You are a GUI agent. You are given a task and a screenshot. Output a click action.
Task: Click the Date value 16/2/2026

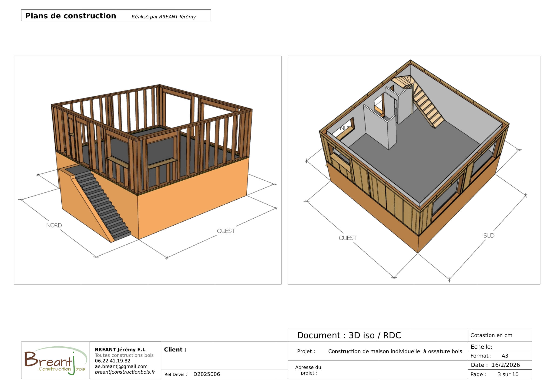[x=506, y=365]
